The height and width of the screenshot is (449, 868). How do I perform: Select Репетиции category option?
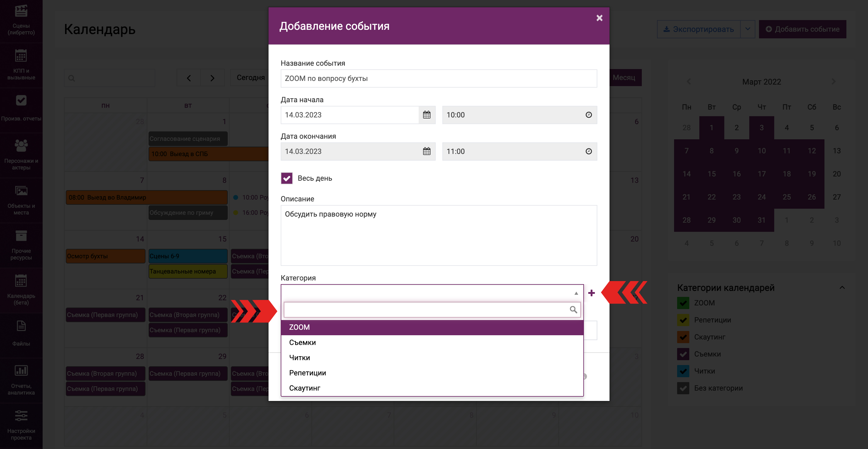pos(432,373)
